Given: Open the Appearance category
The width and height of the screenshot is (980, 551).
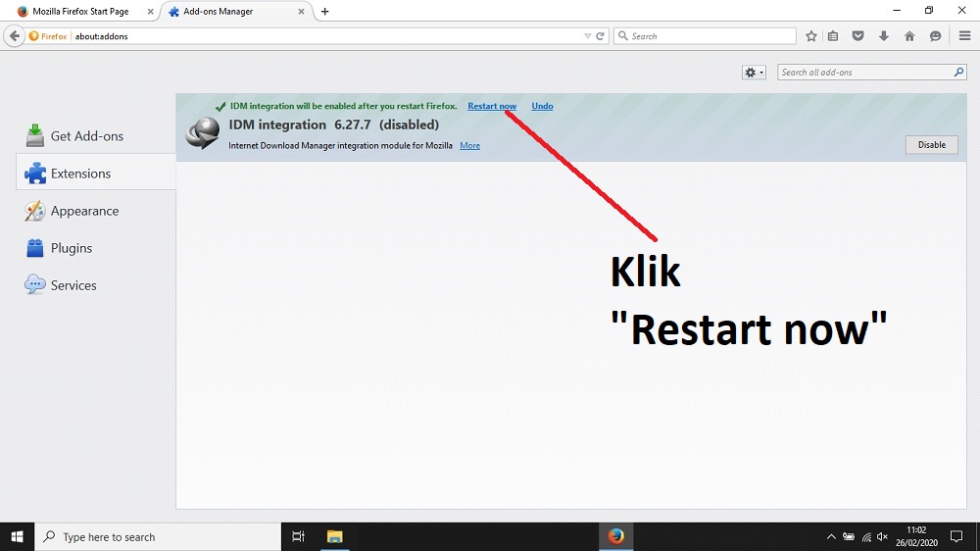Looking at the screenshot, I should click(x=83, y=211).
